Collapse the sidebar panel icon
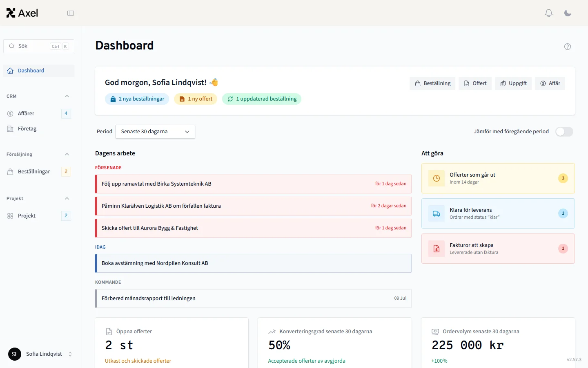This screenshot has height=368, width=588. [x=71, y=13]
